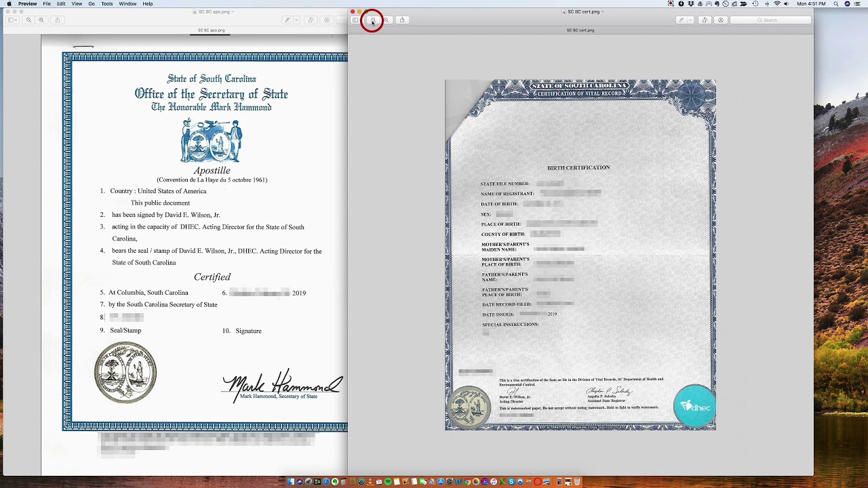Open the Apple menu
Image resolution: width=868 pixels, height=488 pixels.
(9, 4)
